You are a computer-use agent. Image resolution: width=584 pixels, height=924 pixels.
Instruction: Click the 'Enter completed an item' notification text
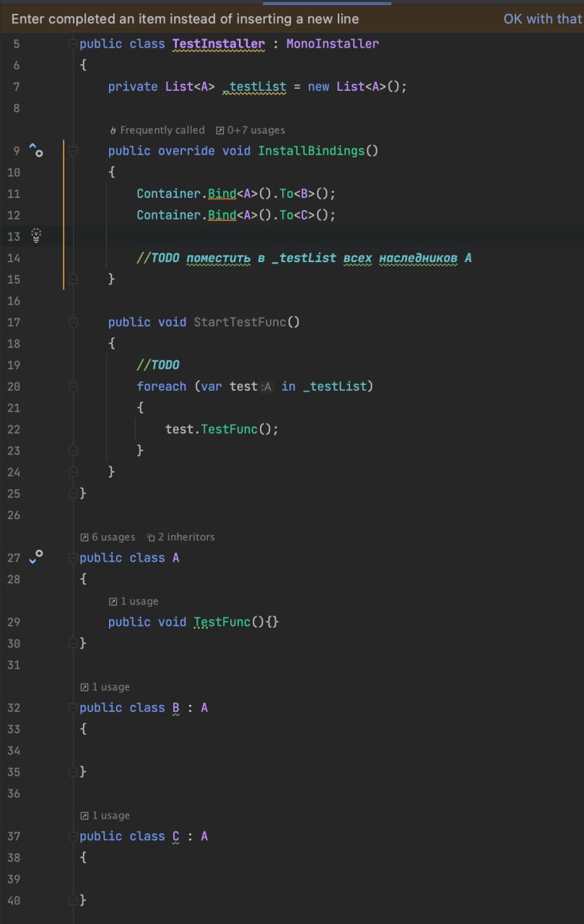[185, 19]
